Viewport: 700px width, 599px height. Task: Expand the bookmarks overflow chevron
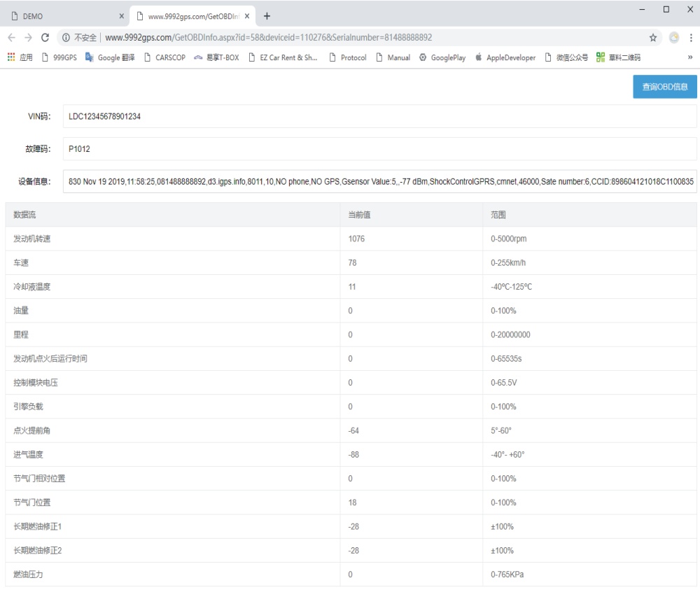point(689,57)
